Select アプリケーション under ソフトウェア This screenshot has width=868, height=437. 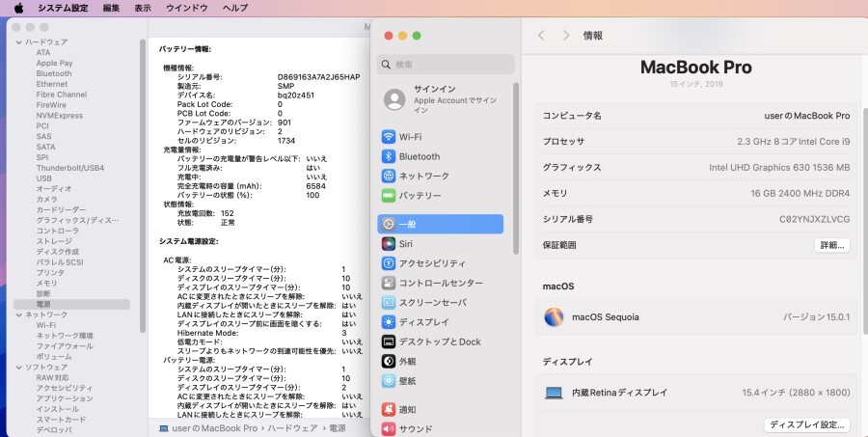click(65, 398)
